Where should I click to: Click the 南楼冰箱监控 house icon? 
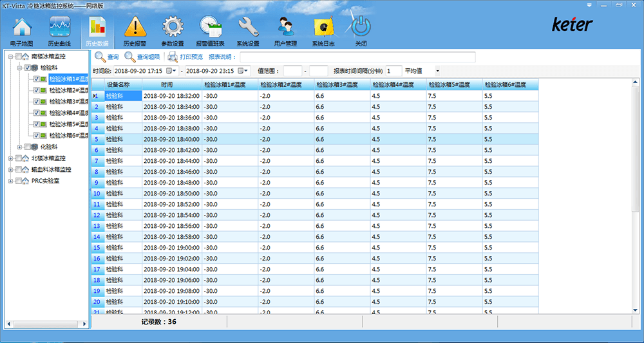(x=26, y=56)
